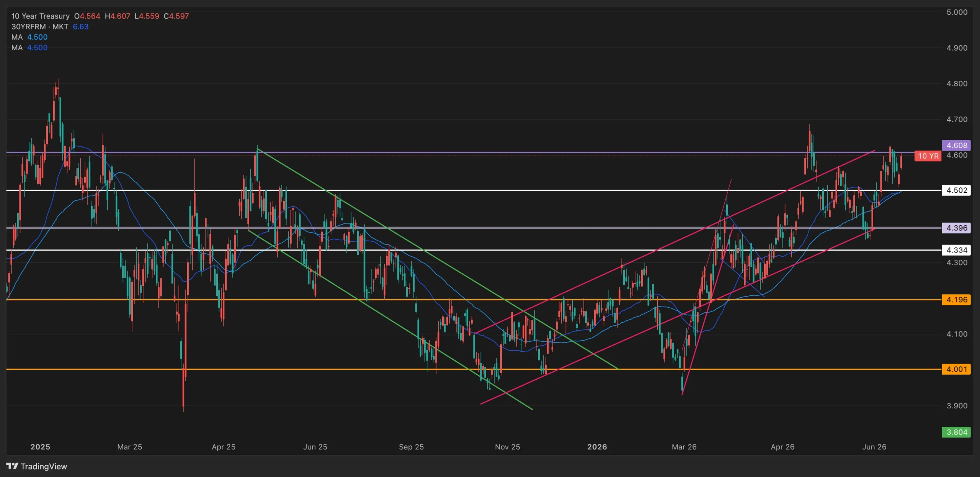Screen dimensions: 980x477
Task: Select the orange 4.001 price label
Action: [956, 369]
